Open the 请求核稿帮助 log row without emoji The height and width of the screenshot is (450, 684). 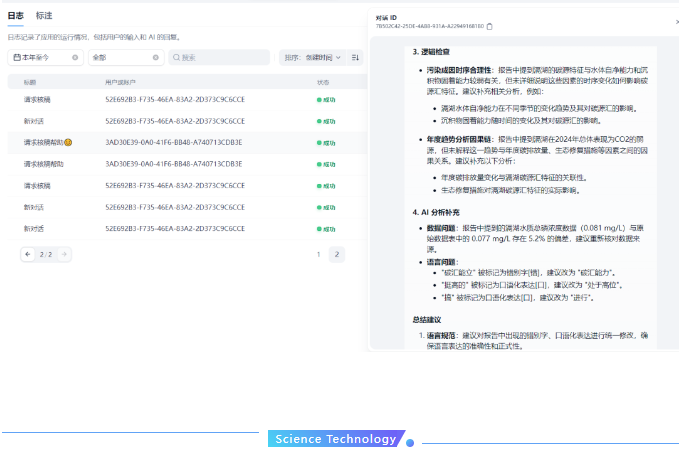[187, 164]
